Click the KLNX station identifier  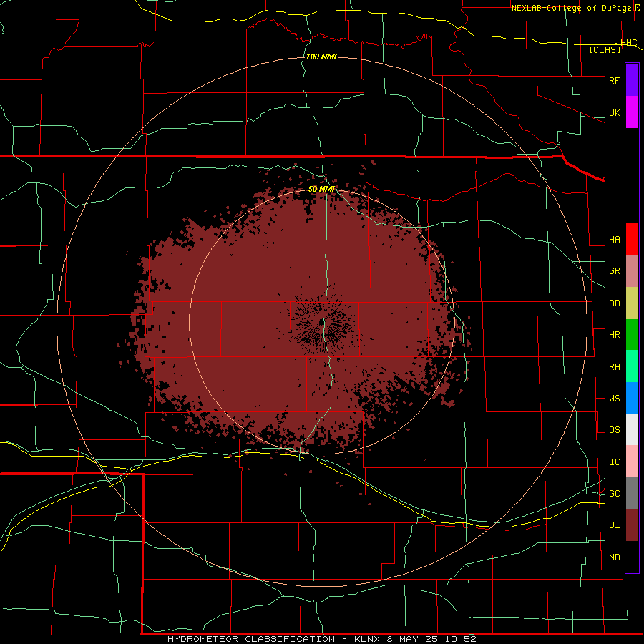367,639
